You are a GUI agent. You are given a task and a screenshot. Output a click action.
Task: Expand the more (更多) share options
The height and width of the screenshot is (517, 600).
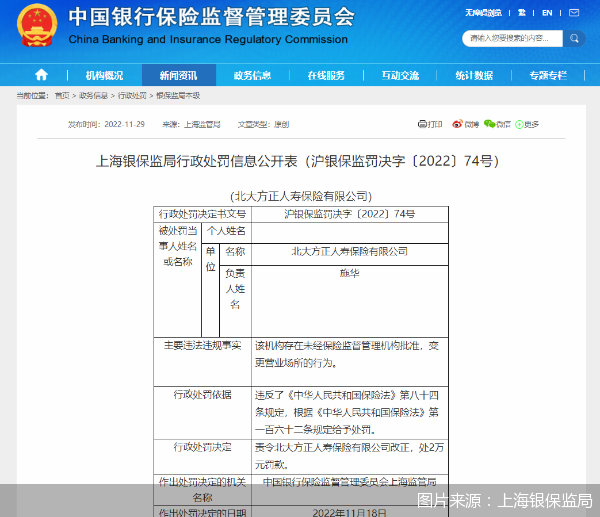(526, 124)
